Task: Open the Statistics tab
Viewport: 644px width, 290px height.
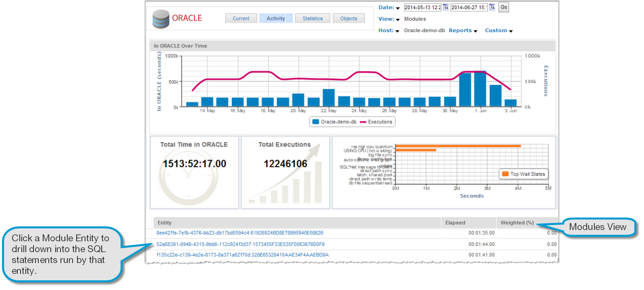Action: pos(313,19)
